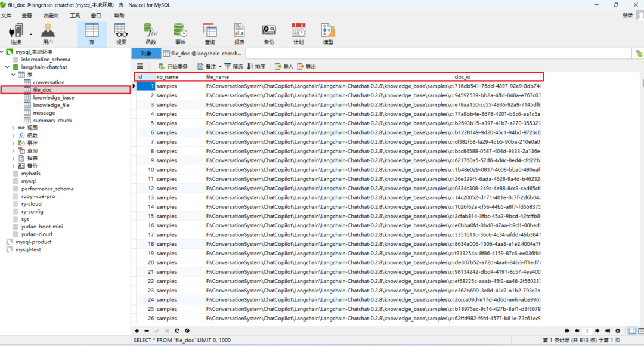Expand the 备份 tree node
Screen dimensions: 644x346
pyautogui.click(x=14, y=166)
